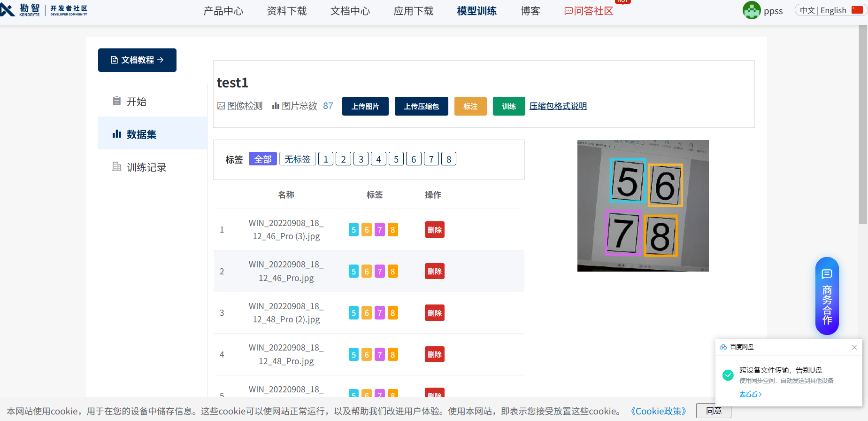
Task: Visit 问答社区 link
Action: tap(589, 11)
